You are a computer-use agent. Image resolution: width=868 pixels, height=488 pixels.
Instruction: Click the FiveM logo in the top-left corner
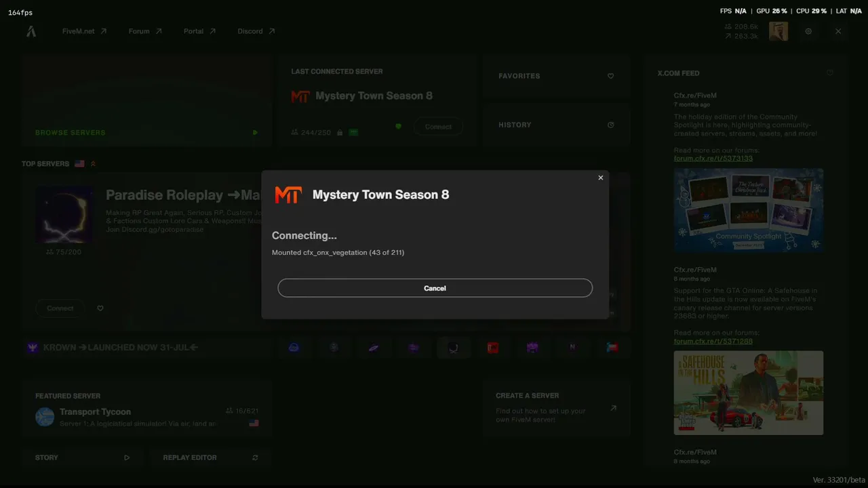point(31,31)
